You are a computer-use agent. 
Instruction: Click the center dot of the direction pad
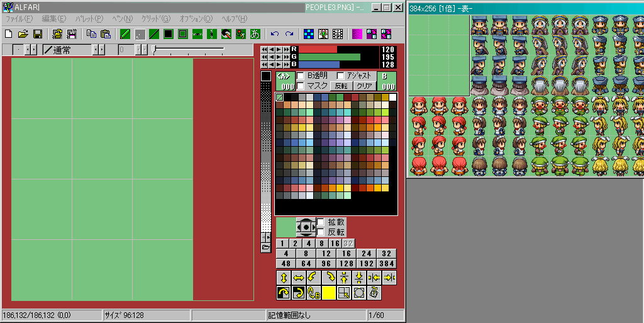[306, 227]
